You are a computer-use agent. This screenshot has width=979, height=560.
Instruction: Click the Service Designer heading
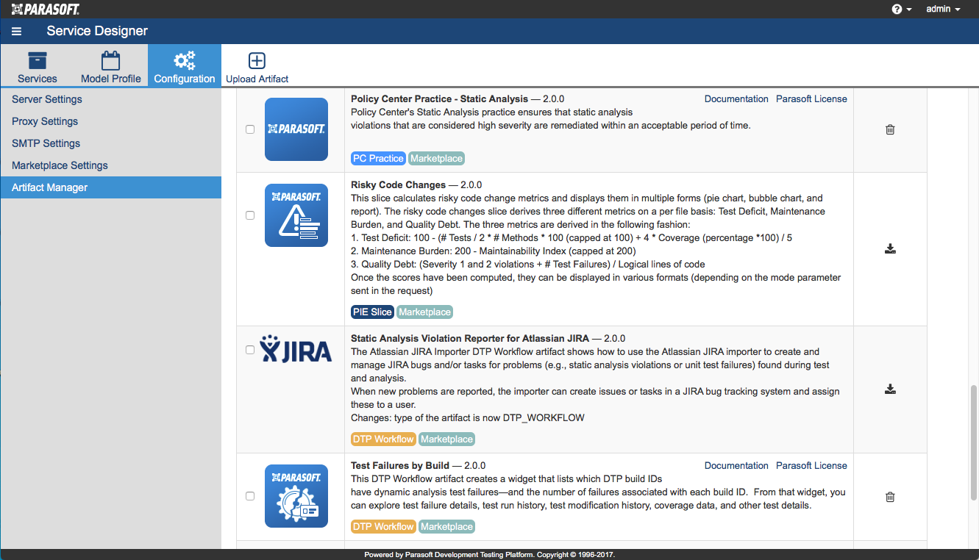click(x=97, y=31)
